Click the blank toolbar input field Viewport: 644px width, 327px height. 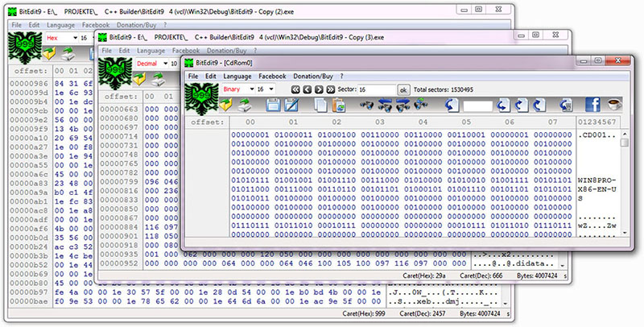point(477,106)
